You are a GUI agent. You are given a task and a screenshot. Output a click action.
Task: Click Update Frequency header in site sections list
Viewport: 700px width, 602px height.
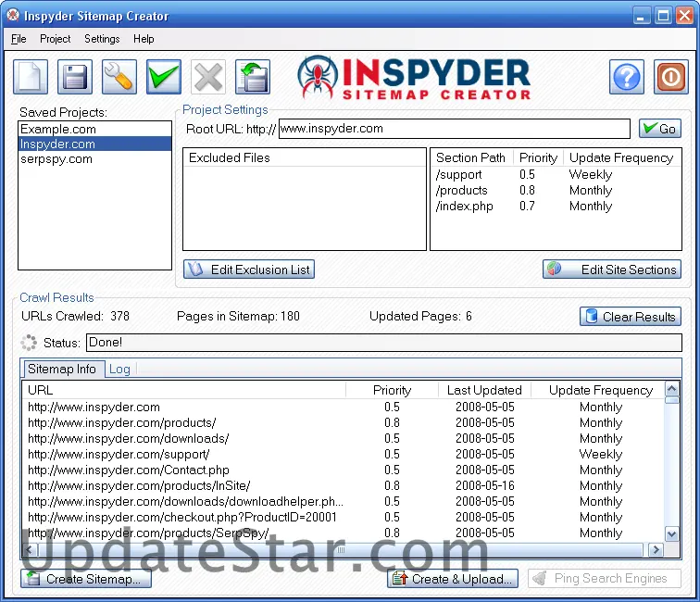coord(622,157)
